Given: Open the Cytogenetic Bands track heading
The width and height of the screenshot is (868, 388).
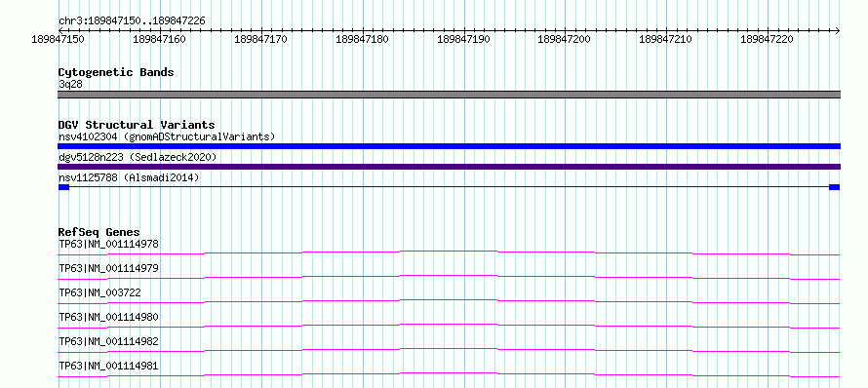Looking at the screenshot, I should [116, 72].
